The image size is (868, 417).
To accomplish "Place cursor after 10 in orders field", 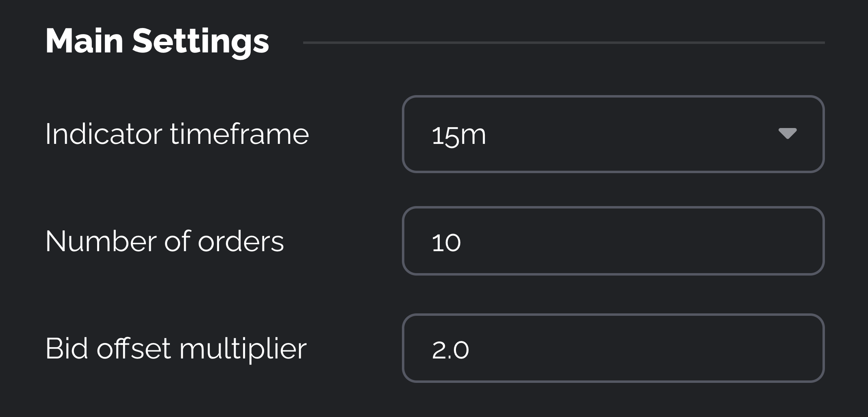I will point(462,242).
